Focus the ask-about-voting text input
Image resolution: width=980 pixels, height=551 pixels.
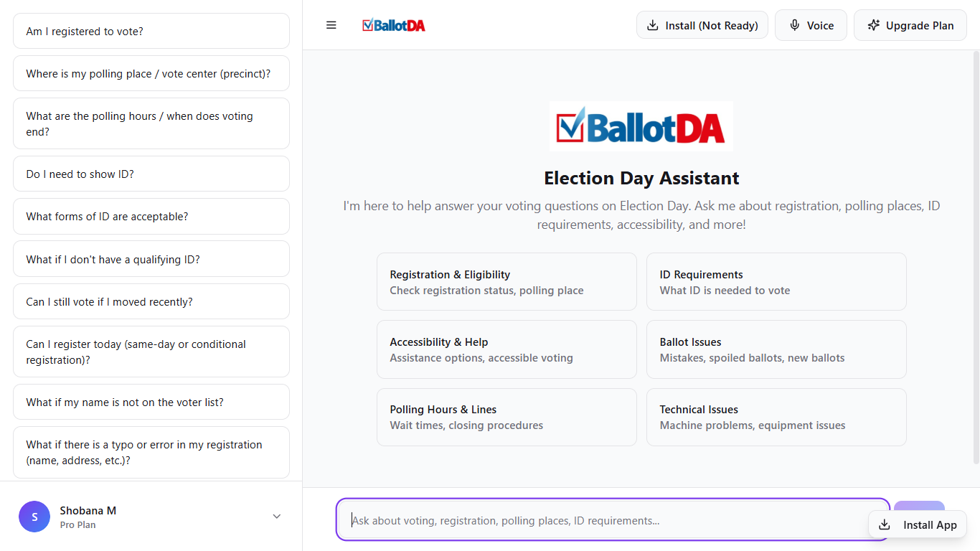610,520
